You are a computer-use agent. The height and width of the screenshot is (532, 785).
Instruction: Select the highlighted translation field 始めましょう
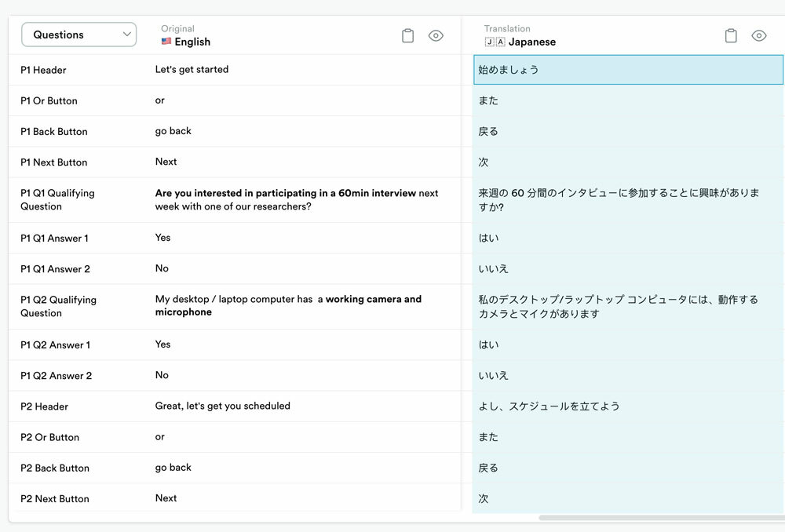[628, 70]
